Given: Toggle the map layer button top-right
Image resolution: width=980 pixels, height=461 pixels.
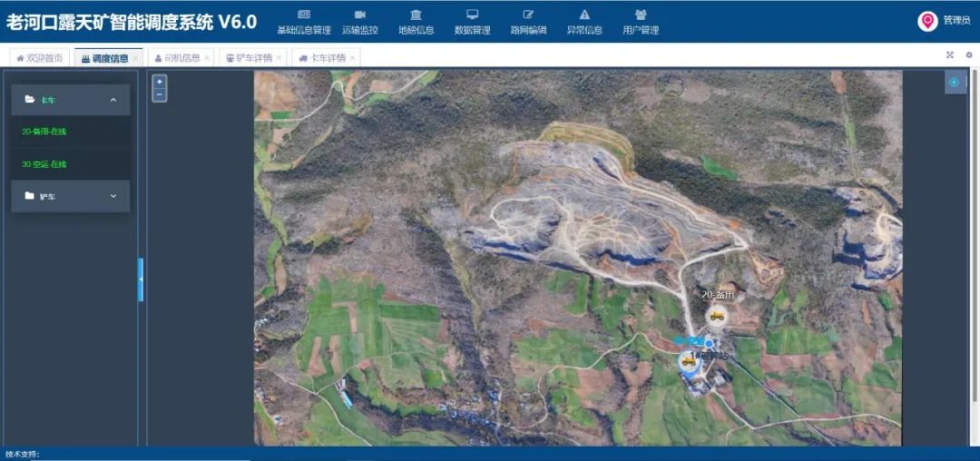Looking at the screenshot, I should [x=954, y=83].
